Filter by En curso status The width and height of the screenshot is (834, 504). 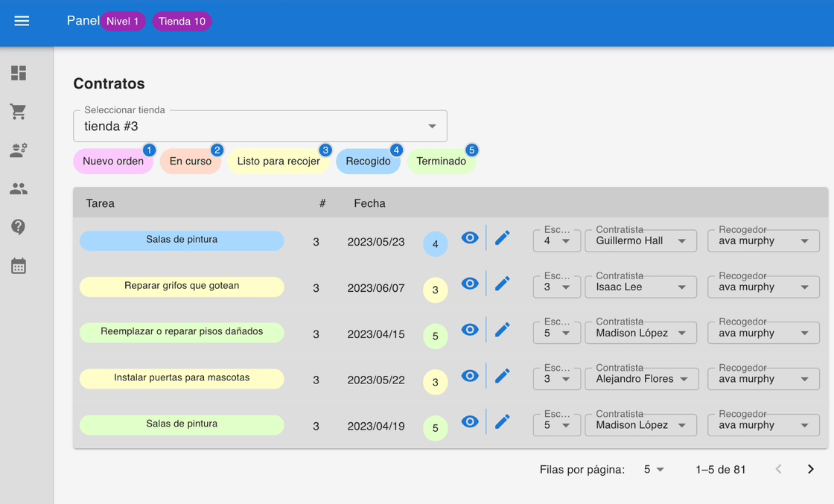(191, 162)
